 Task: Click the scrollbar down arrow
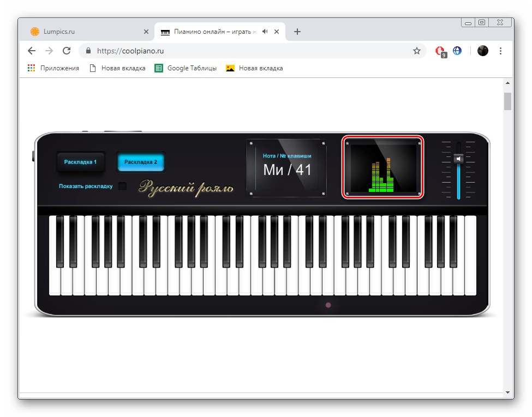507,392
